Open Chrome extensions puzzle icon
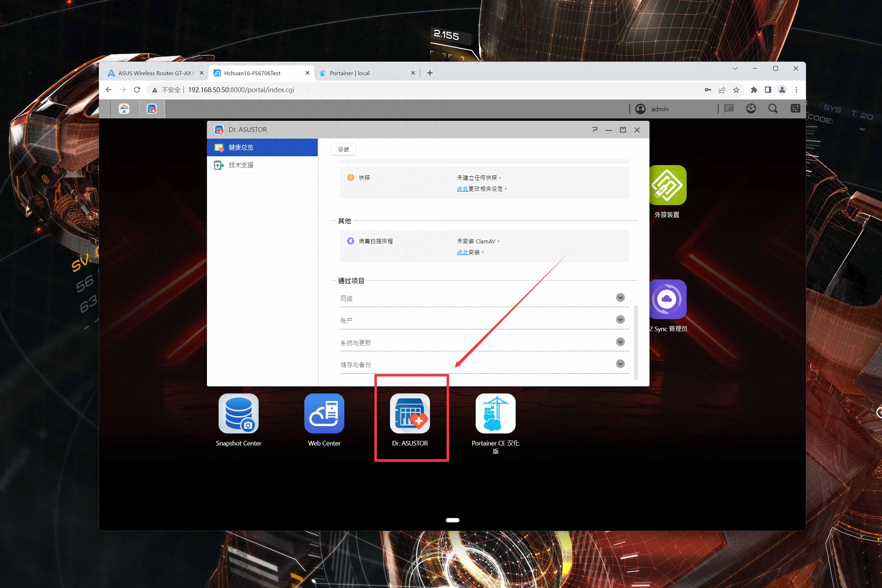This screenshot has height=588, width=882. [754, 90]
